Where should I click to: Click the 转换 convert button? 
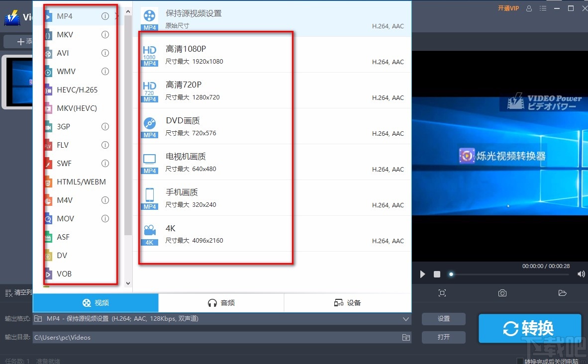[530, 328]
